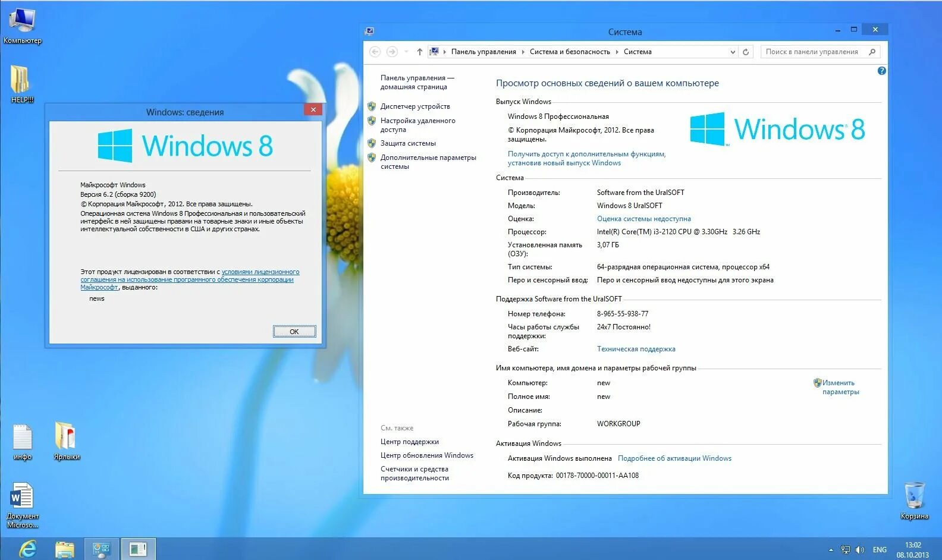942x560 pixels.
Task: Open Диспетчер устройств
Action: click(x=415, y=106)
